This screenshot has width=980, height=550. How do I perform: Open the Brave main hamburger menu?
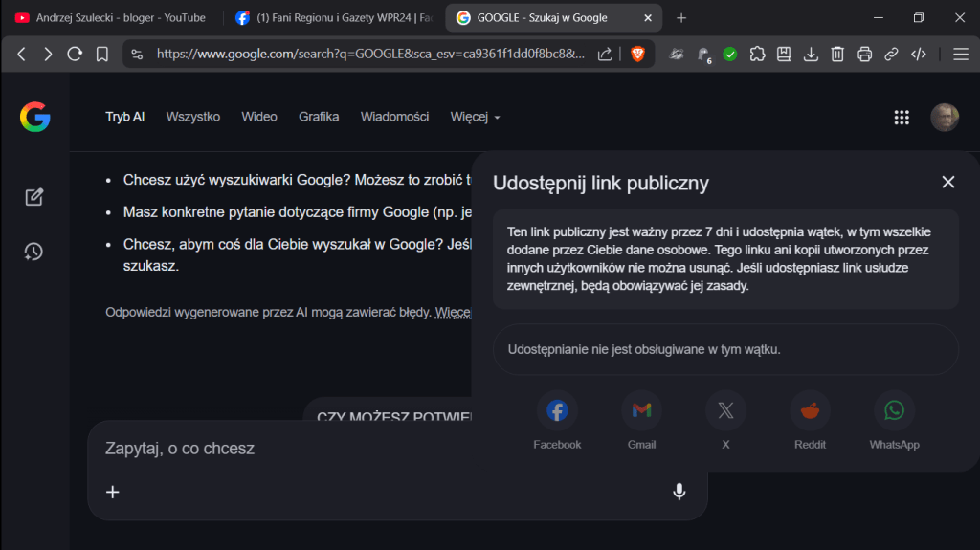[961, 55]
